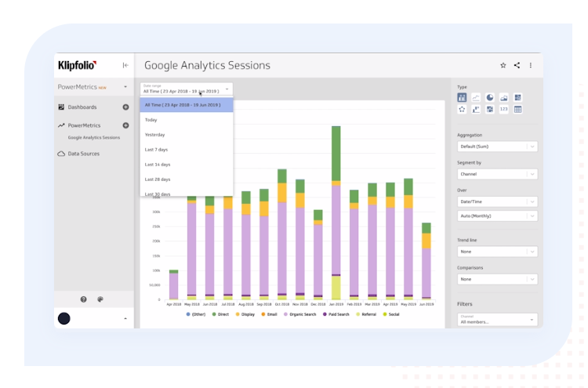Screen dimensions: 588x388
Task: Select Last 28 days date range
Action: point(187,179)
